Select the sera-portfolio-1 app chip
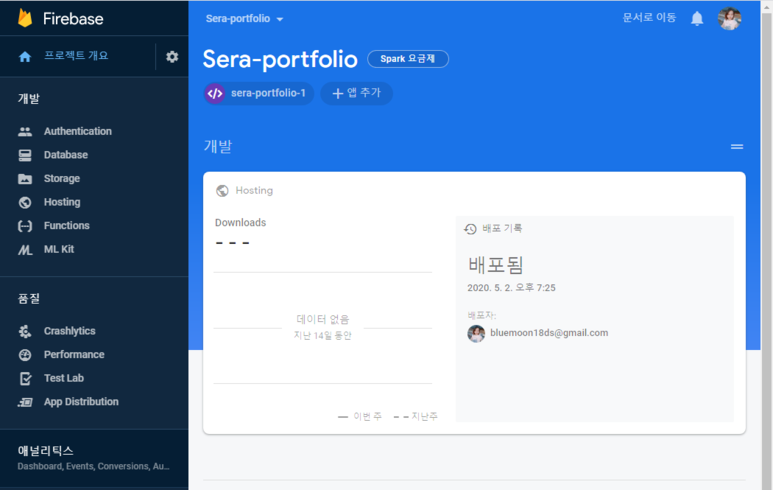Screen dimensions: 773x490 [259, 93]
